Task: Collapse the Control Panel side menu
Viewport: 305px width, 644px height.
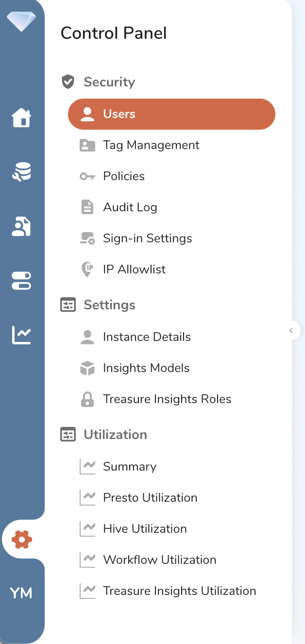Action: (x=291, y=331)
